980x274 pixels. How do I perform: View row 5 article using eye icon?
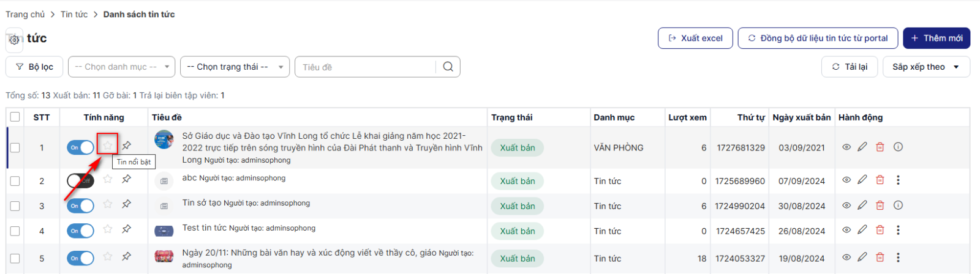click(846, 257)
